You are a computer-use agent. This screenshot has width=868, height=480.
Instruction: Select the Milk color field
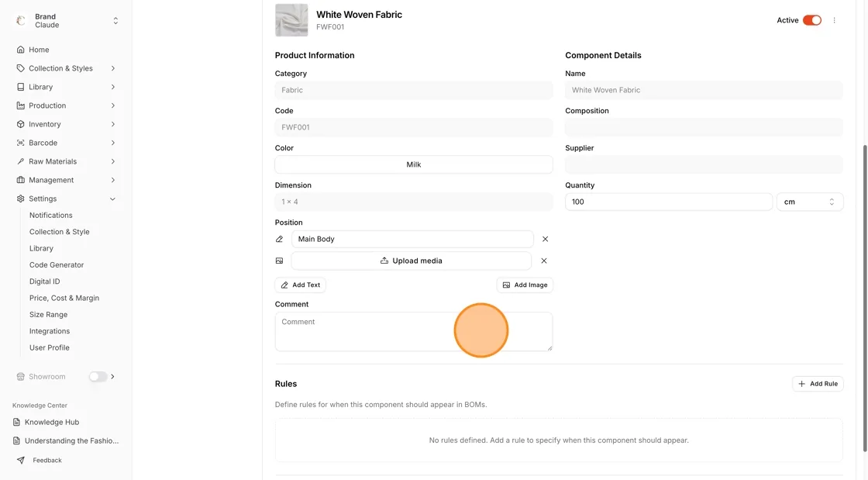point(414,164)
